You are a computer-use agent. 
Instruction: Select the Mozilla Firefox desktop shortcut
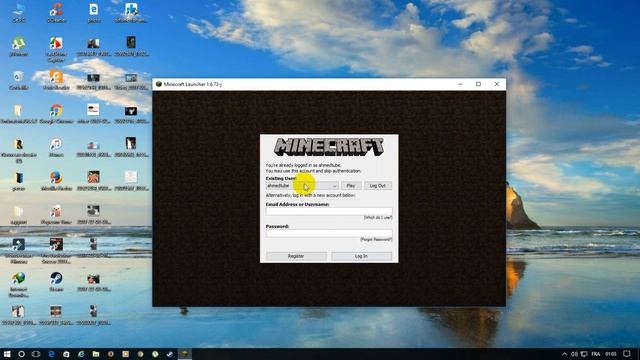[56, 181]
